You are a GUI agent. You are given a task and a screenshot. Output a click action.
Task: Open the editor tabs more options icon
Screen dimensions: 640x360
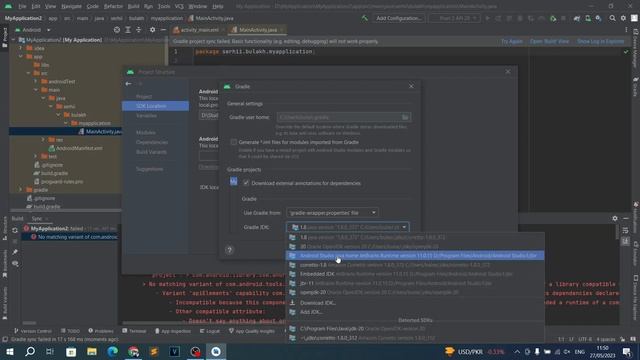click(x=626, y=30)
